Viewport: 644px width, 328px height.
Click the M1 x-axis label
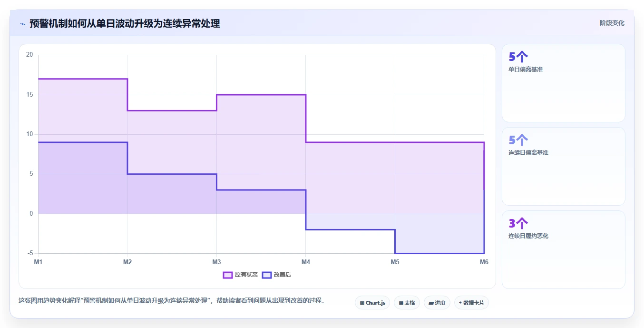38,262
